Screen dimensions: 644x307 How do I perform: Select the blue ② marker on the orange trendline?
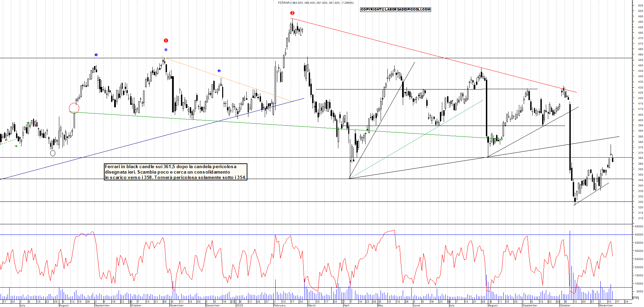[218, 70]
